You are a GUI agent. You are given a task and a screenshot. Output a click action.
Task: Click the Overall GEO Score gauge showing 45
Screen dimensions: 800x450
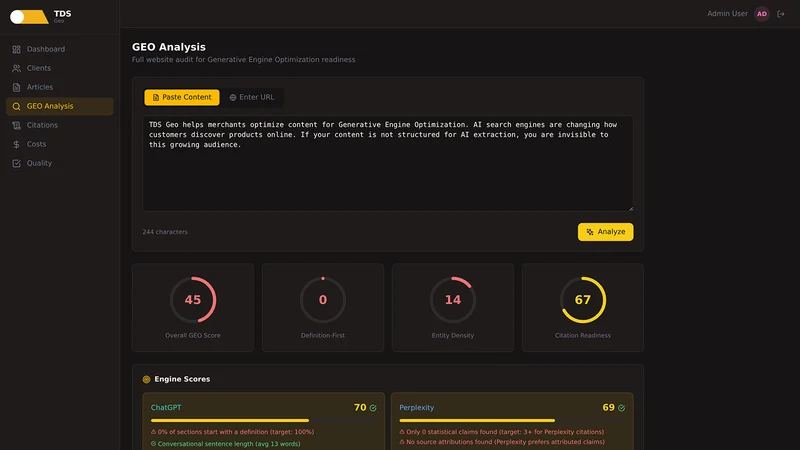(x=193, y=300)
